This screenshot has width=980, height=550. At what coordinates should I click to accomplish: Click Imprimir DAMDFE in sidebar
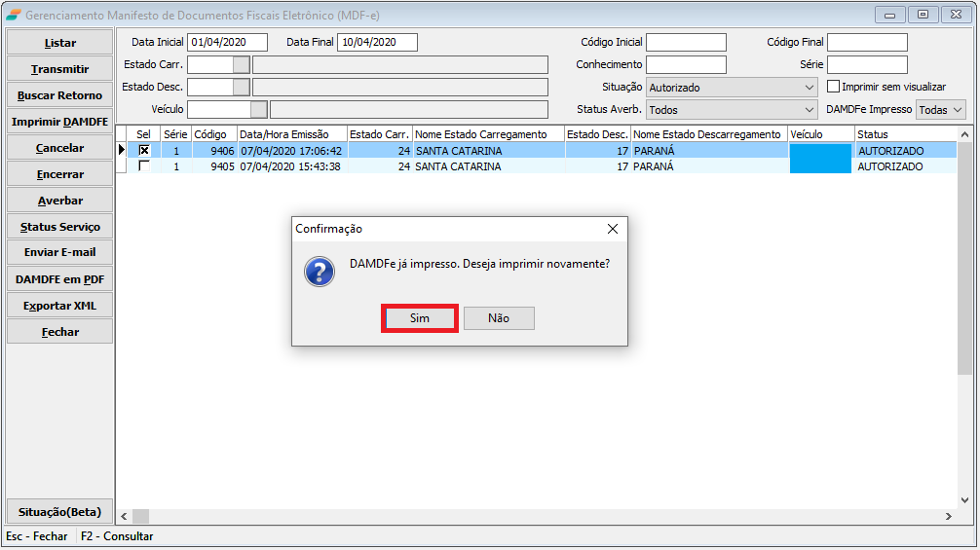click(60, 122)
